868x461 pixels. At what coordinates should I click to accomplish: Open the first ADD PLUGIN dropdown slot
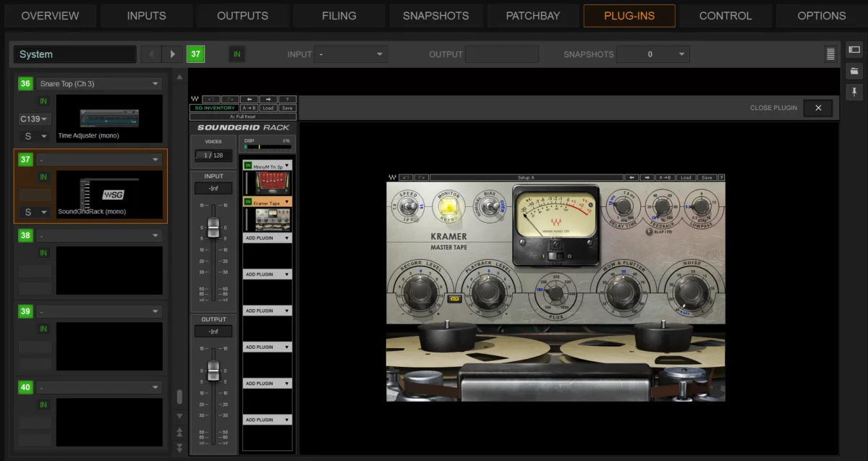coord(268,238)
